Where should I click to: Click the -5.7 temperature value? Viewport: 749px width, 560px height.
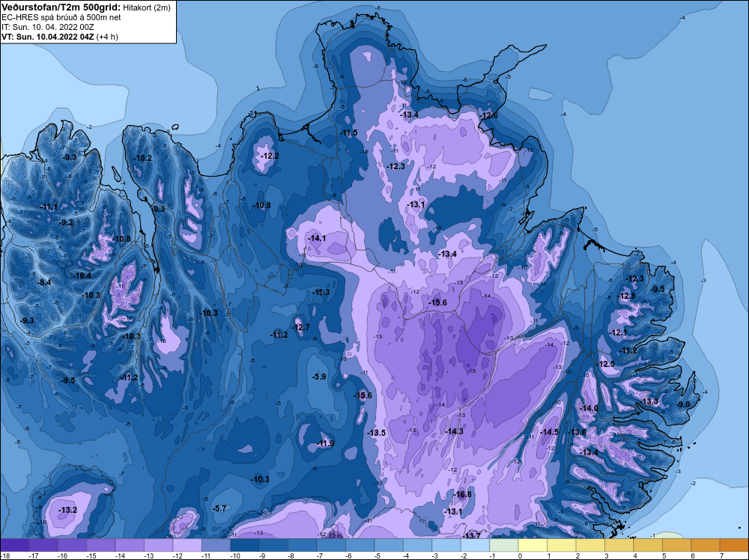pyautogui.click(x=219, y=508)
